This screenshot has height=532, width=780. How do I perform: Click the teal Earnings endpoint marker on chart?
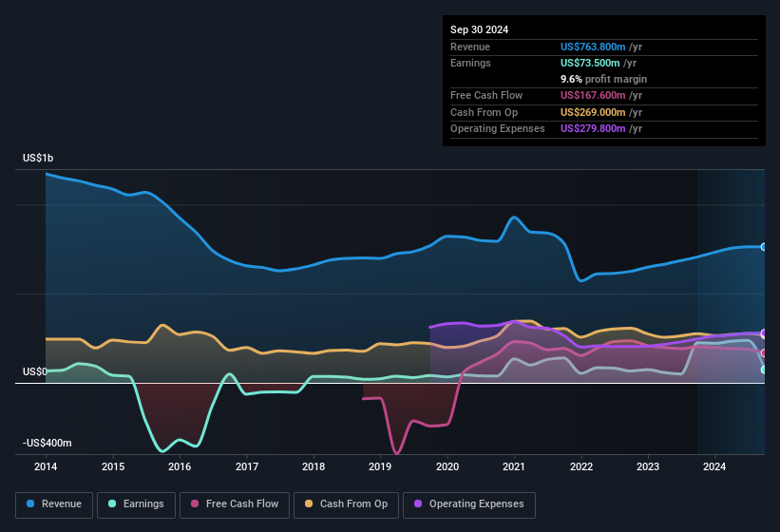pyautogui.click(x=764, y=370)
